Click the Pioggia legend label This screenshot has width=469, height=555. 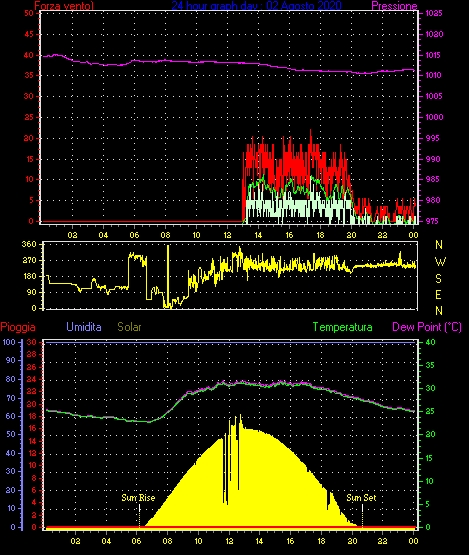tap(18, 327)
